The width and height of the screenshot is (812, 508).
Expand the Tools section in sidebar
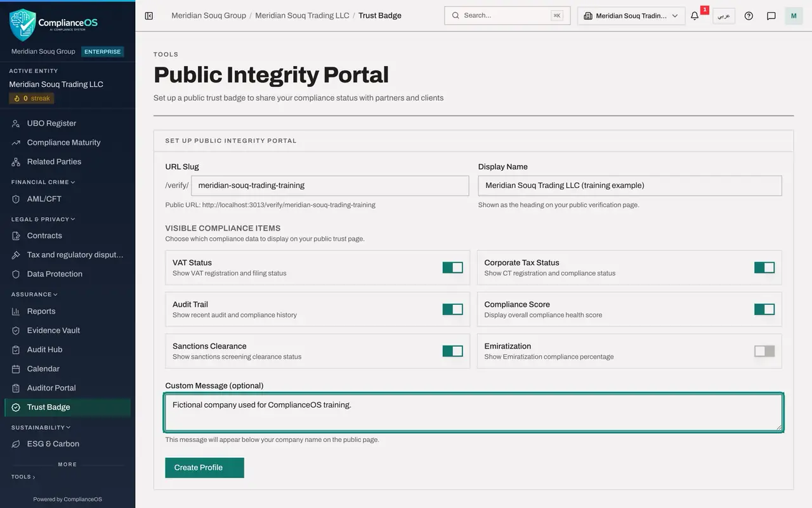23,477
